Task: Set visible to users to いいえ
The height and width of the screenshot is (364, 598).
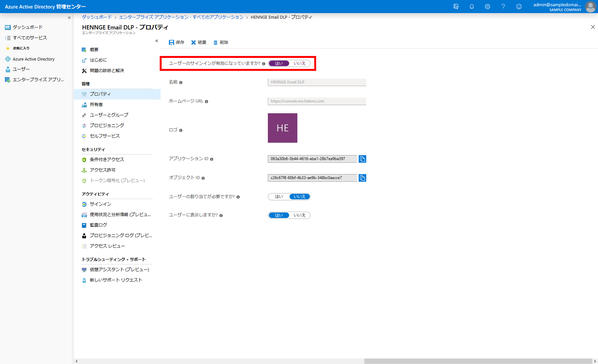Action: (x=299, y=215)
